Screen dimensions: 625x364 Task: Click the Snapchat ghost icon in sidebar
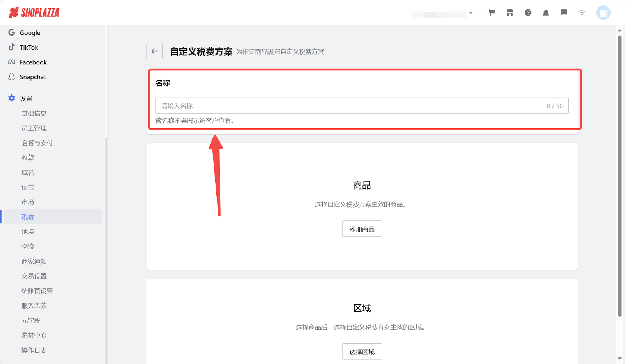point(12,77)
